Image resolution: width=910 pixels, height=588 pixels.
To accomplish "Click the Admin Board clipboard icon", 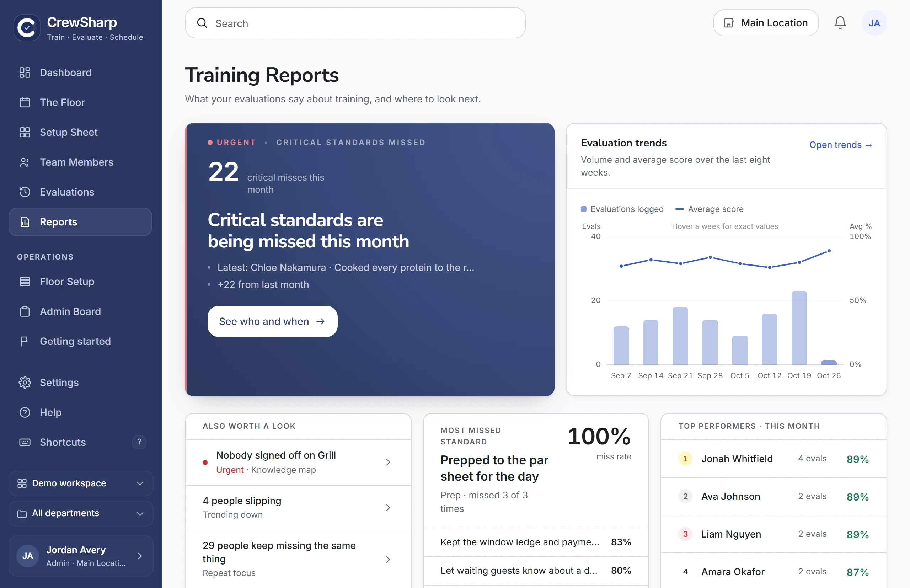I will click(x=25, y=311).
